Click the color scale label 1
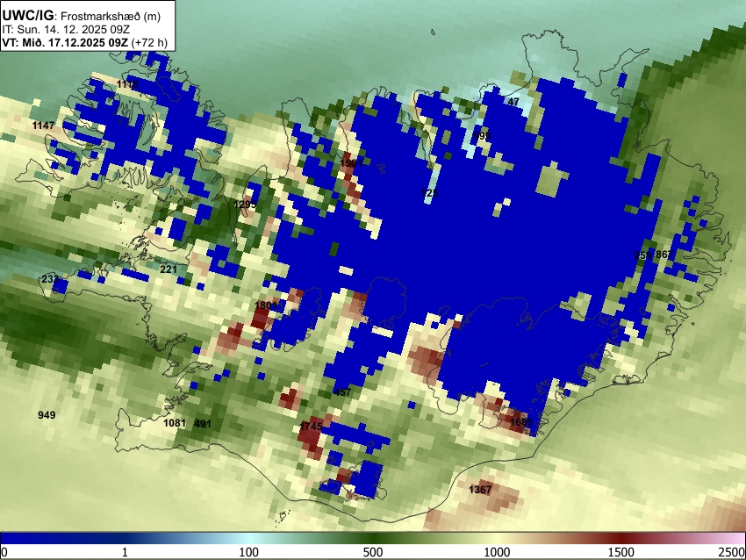The image size is (746, 560). pos(125,552)
